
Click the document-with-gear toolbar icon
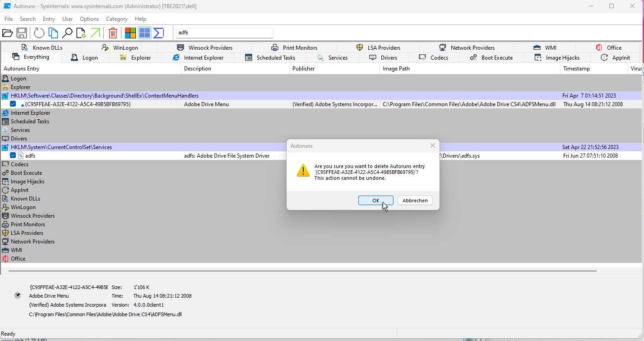click(81, 33)
